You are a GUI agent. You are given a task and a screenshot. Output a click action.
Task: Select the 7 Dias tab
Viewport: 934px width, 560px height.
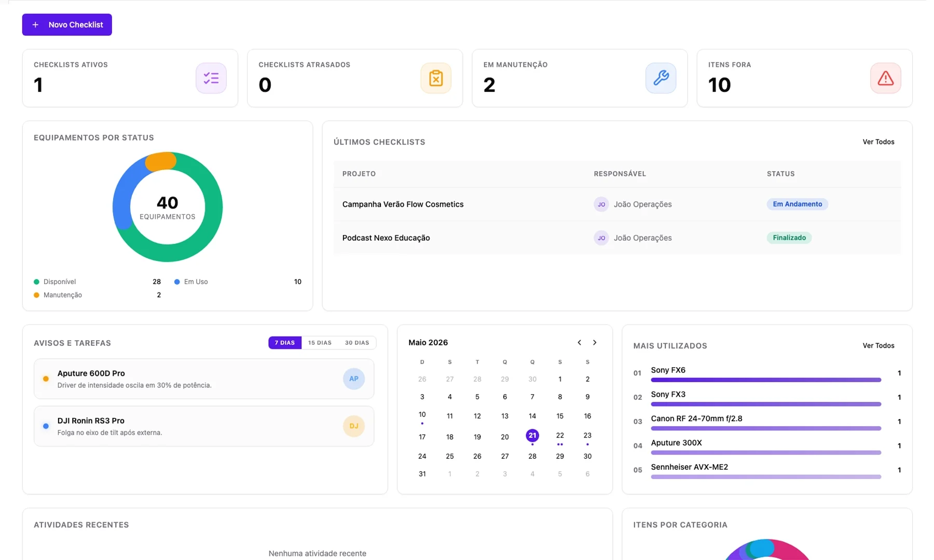(285, 343)
